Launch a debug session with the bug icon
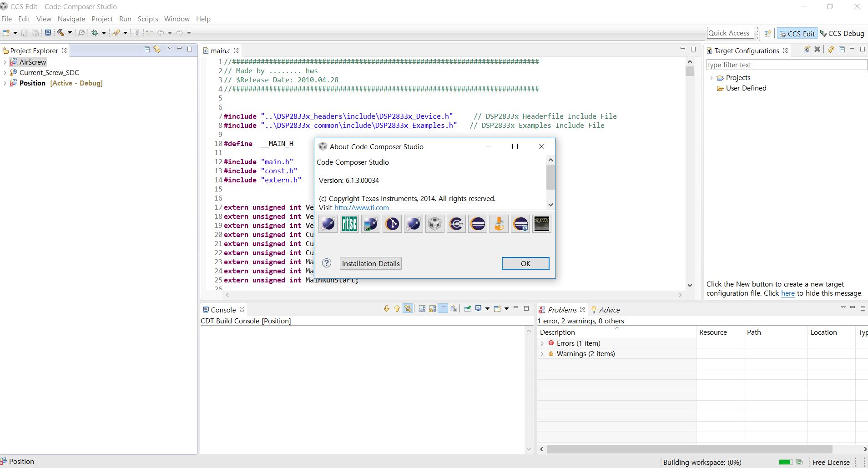The height and width of the screenshot is (468, 868). [95, 32]
